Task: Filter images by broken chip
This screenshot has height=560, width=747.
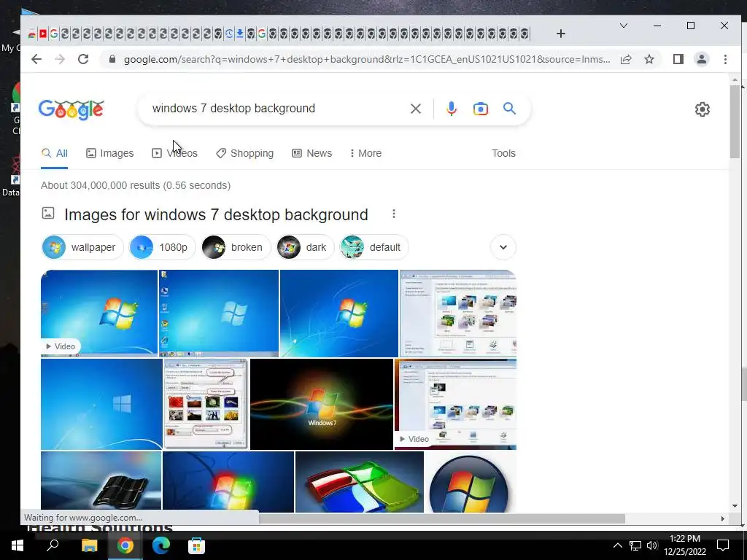Action: click(x=236, y=247)
